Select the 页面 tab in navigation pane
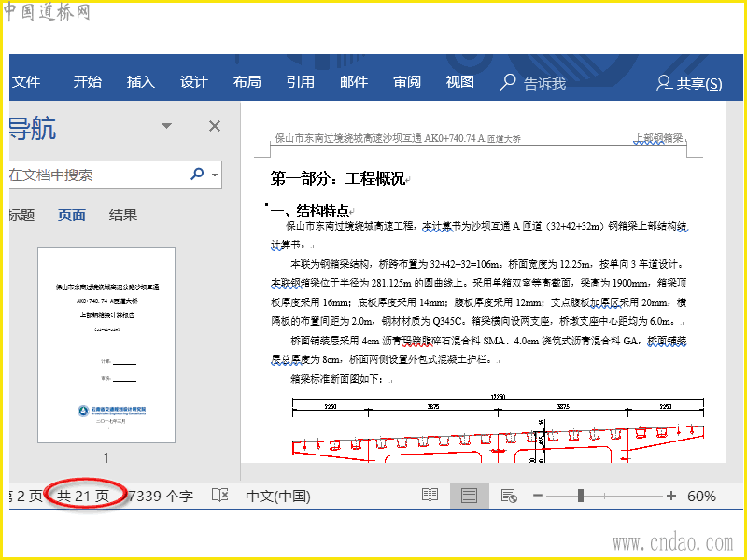The image size is (747, 560). (x=72, y=216)
